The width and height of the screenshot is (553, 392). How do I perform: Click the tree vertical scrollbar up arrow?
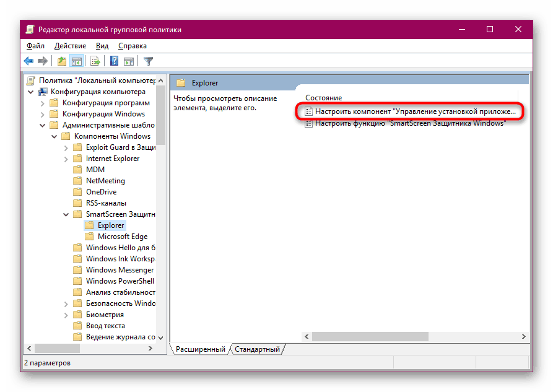(161, 81)
